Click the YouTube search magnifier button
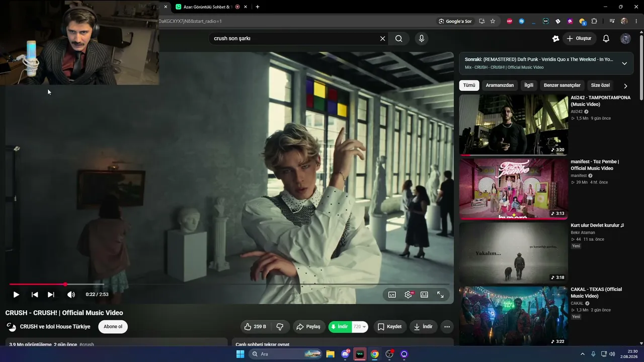 399,39
